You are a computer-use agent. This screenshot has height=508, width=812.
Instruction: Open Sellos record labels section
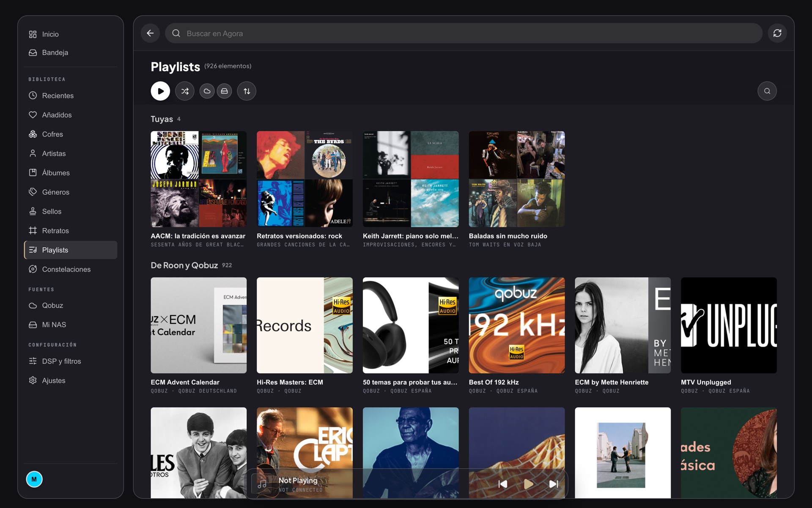(71, 211)
